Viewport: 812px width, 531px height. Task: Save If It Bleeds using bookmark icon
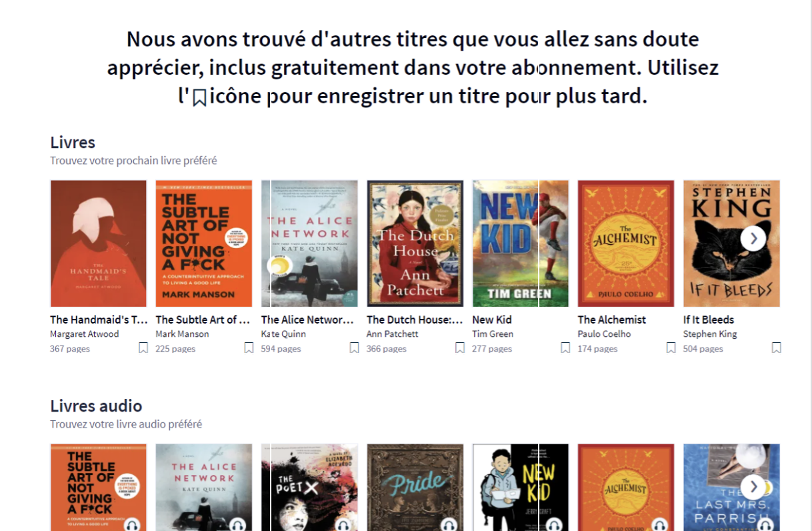tap(776, 348)
